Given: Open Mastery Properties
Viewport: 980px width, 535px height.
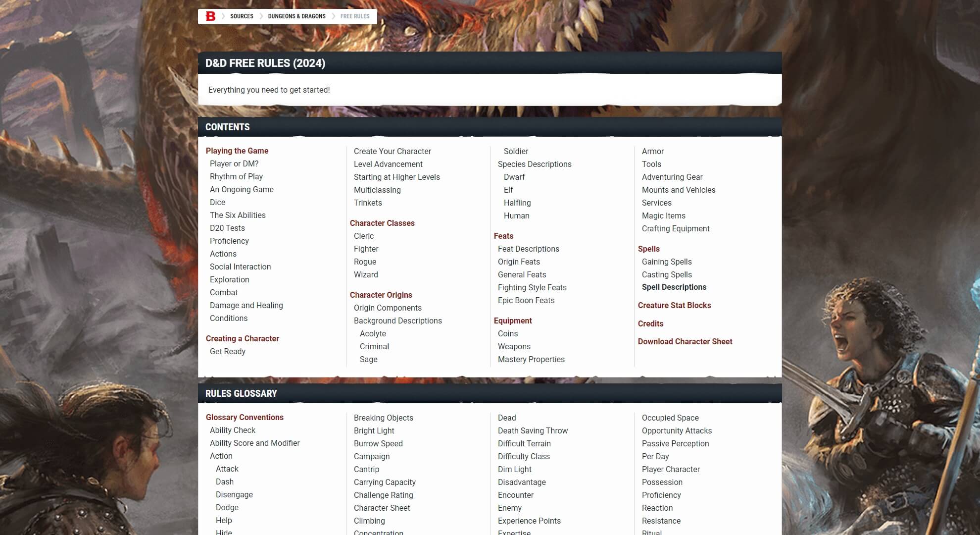Looking at the screenshot, I should click(531, 359).
